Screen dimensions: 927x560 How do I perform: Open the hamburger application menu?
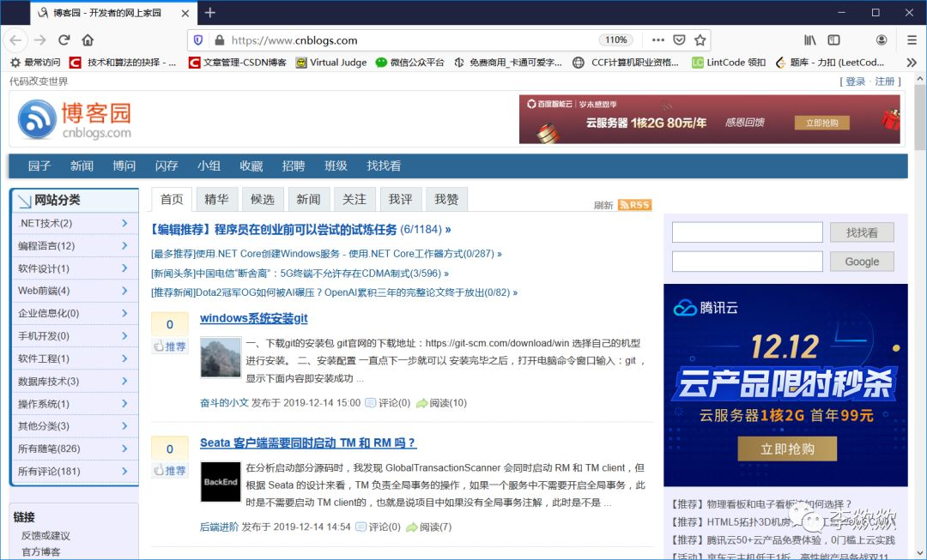912,40
